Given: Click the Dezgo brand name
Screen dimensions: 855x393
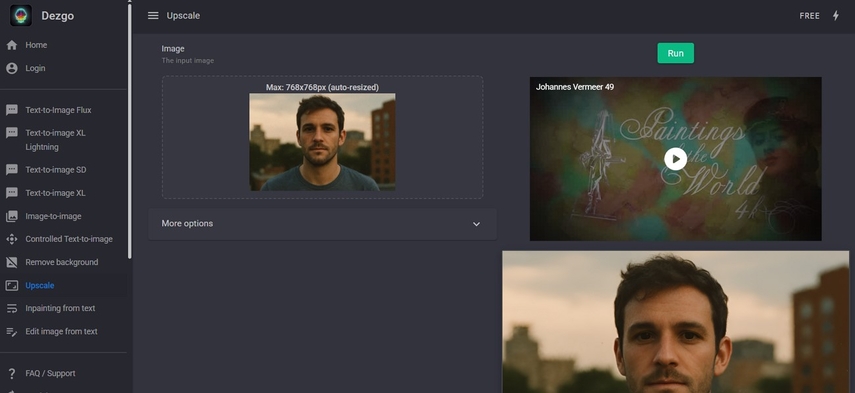Looking at the screenshot, I should (x=57, y=16).
